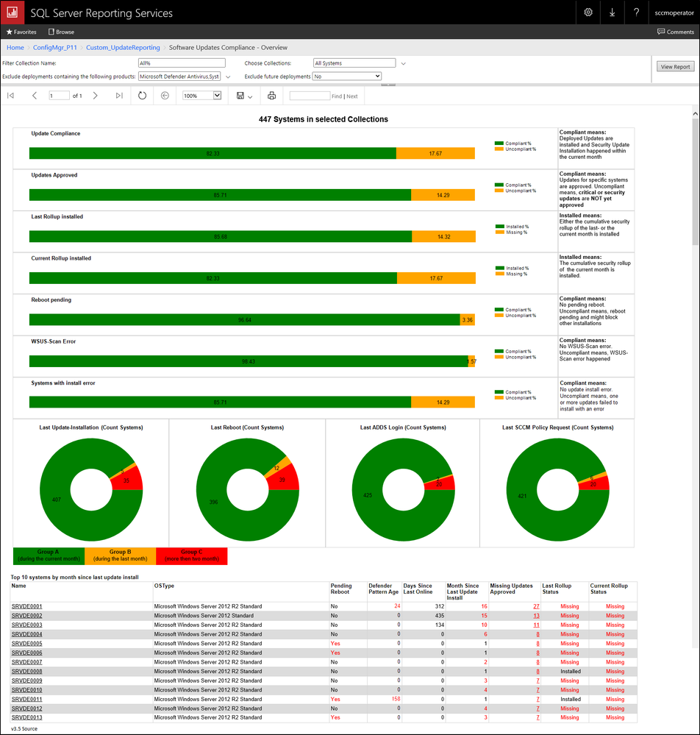Click Installed rollup status for SRVDE0008
Viewport: 700px width, 735px height.
(x=570, y=671)
